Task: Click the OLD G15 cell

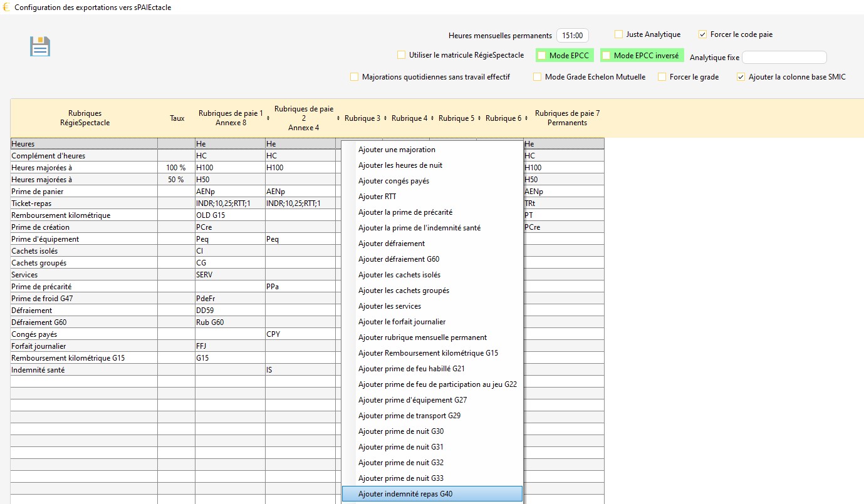Action: (229, 215)
